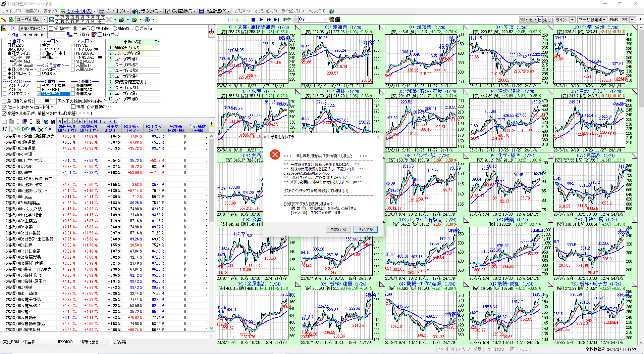Expand the 5x5=25 layout dropdown
Screen dimensions: 644x354
click(632, 19)
